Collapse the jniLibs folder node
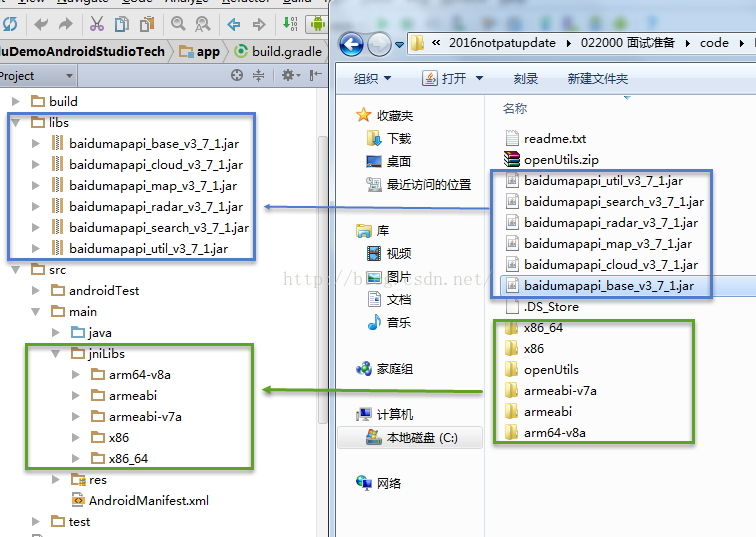Image resolution: width=756 pixels, height=537 pixels. tap(55, 353)
